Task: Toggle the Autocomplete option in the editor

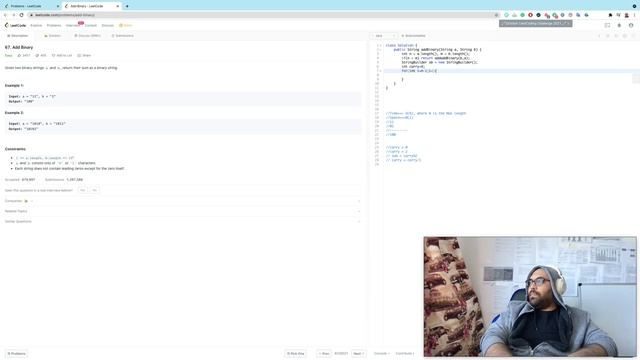Action: pyautogui.click(x=413, y=36)
